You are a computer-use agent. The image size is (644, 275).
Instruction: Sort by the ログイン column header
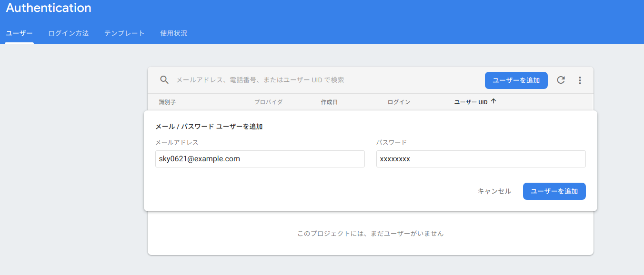pyautogui.click(x=399, y=101)
